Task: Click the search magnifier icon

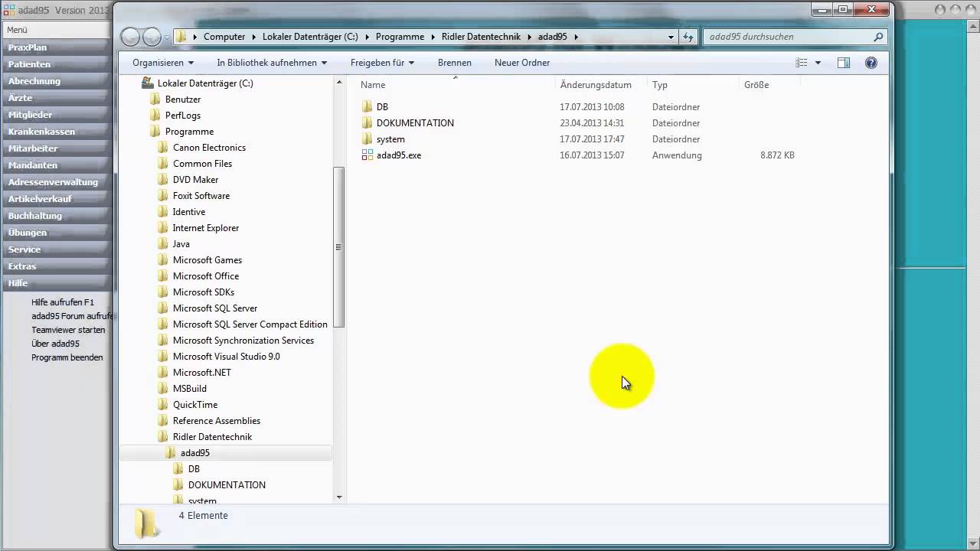Action: point(878,37)
